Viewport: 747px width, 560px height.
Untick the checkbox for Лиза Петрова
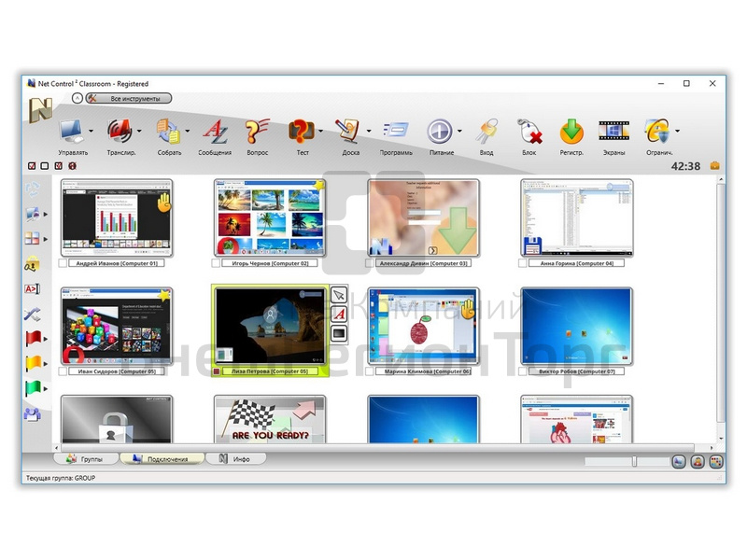217,371
